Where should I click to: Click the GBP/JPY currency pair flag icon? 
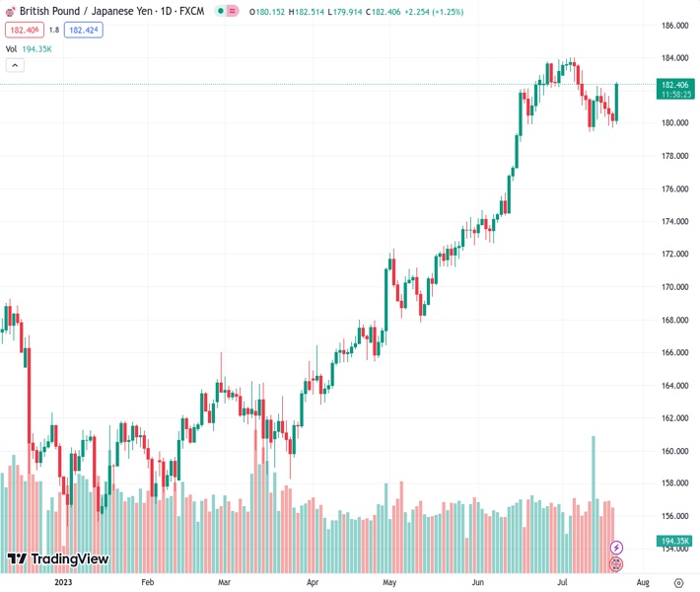click(x=10, y=12)
